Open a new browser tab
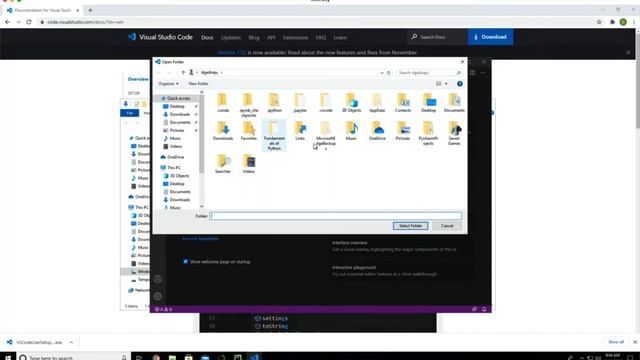640x360 pixels. click(x=90, y=10)
